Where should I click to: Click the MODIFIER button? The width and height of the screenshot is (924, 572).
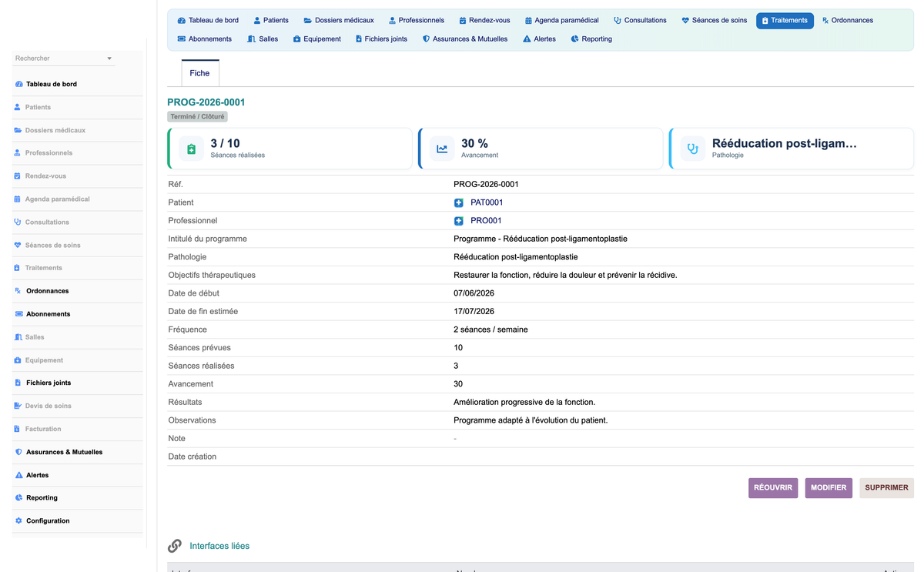pos(829,488)
